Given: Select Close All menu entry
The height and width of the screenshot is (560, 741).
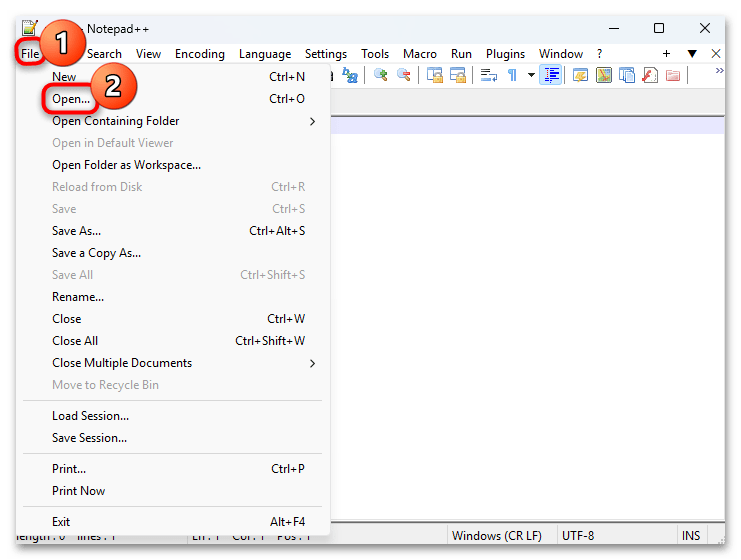Looking at the screenshot, I should tap(173, 341).
